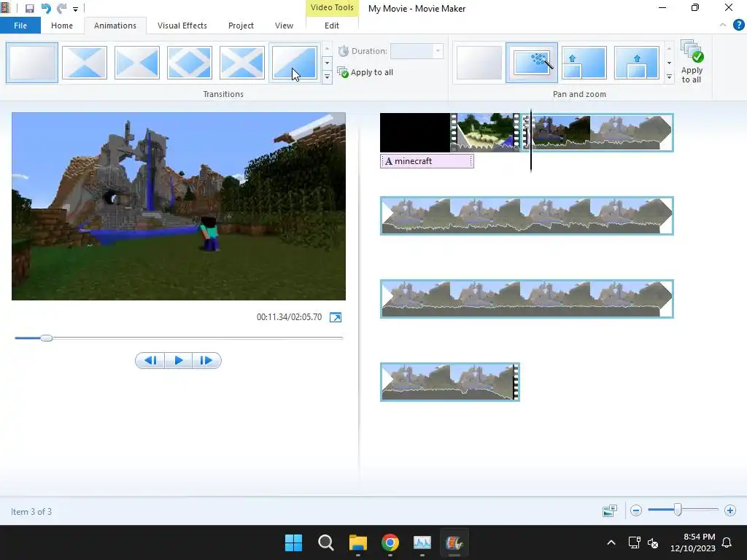Viewport: 747px width, 560px height.
Task: Open the notifications bell
Action: pyautogui.click(x=727, y=542)
